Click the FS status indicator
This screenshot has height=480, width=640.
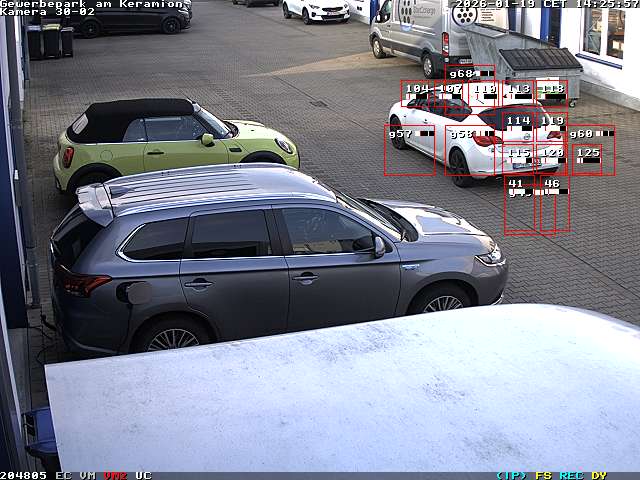[x=543, y=475]
